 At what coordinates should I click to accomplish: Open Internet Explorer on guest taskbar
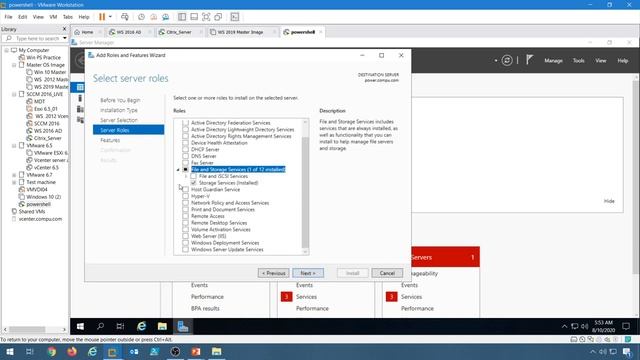141,327
